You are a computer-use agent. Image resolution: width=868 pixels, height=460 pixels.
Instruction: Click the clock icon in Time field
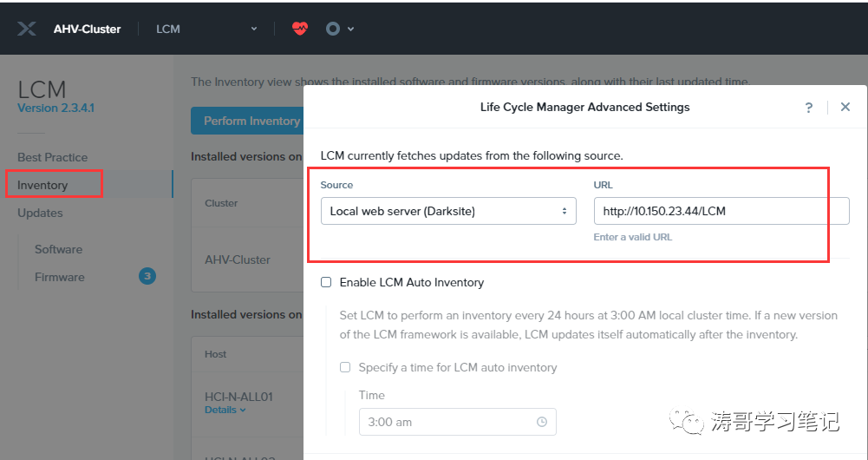[x=542, y=422]
